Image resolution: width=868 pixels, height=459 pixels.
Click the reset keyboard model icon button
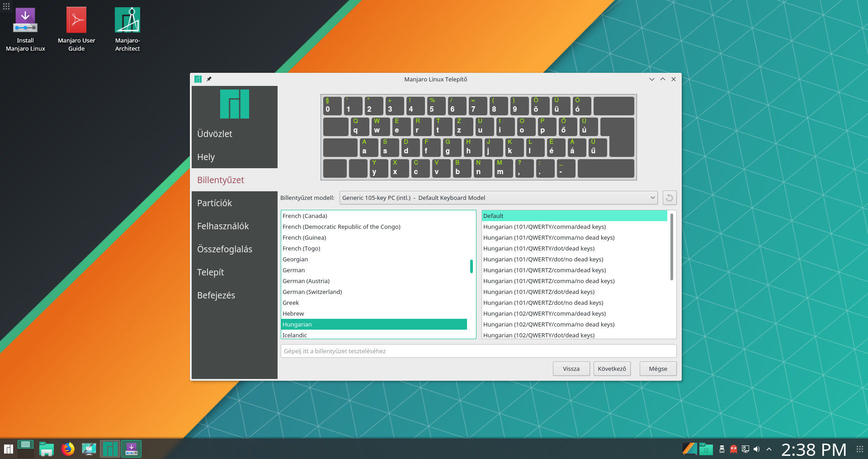[670, 198]
